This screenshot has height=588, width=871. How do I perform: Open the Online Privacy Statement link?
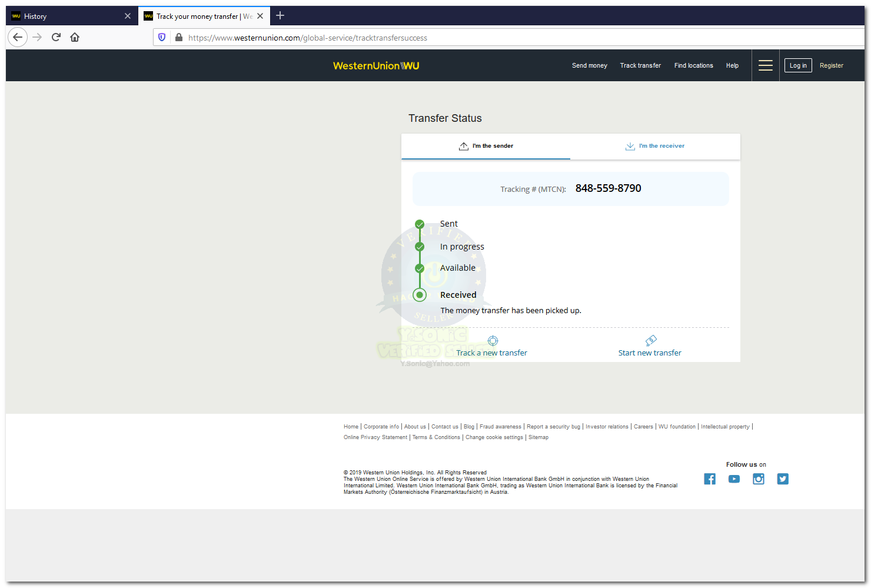(375, 437)
